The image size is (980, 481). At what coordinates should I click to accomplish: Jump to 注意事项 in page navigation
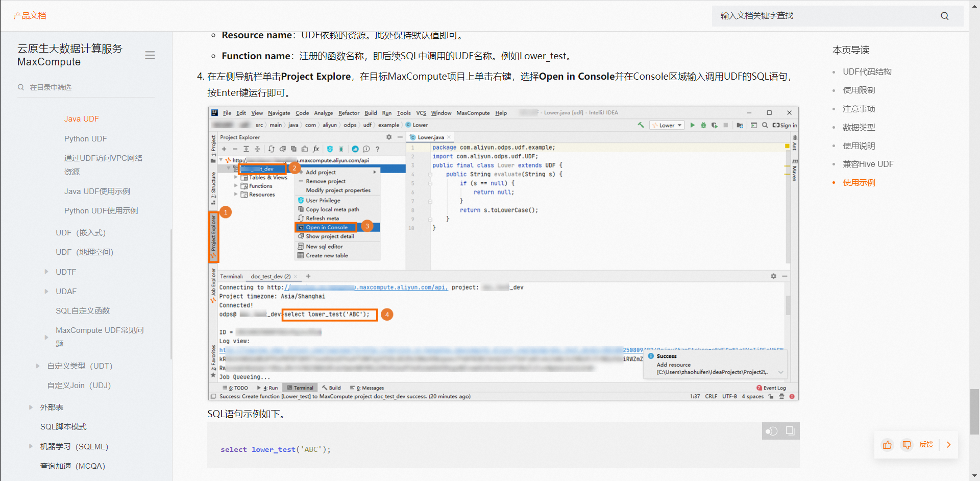(x=859, y=109)
